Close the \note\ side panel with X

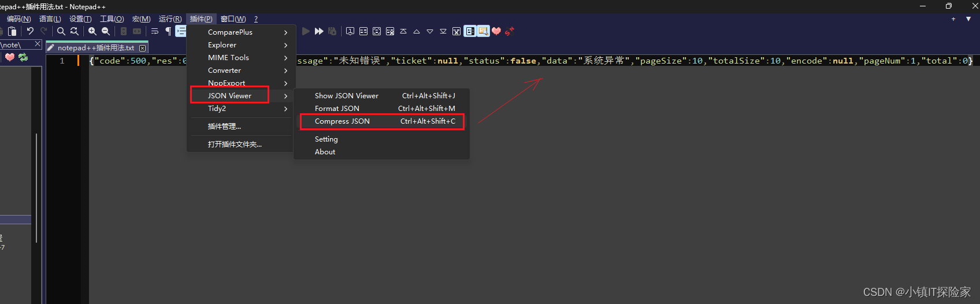point(38,44)
